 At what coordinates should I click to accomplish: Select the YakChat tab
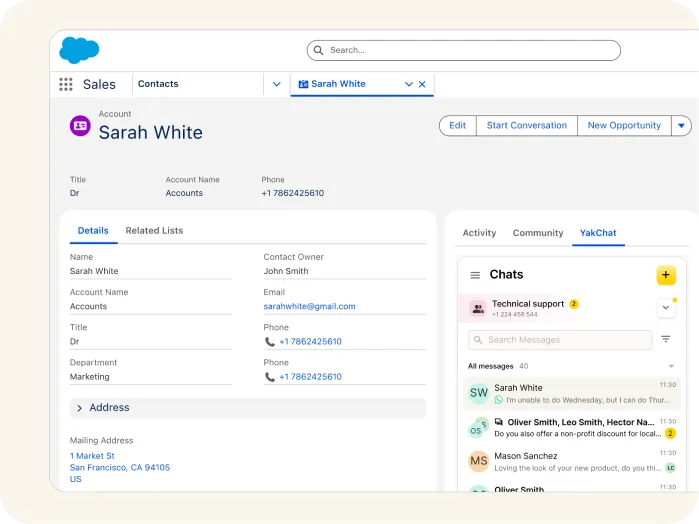pyautogui.click(x=598, y=233)
